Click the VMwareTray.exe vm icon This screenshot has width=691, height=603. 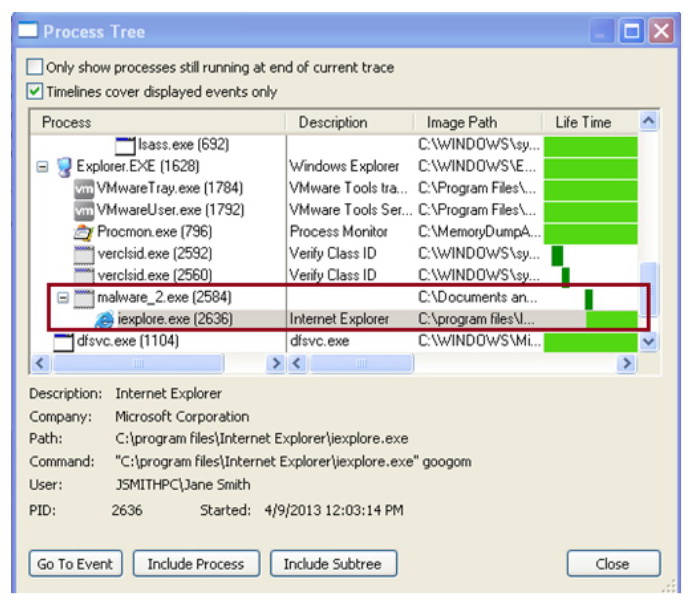84,189
